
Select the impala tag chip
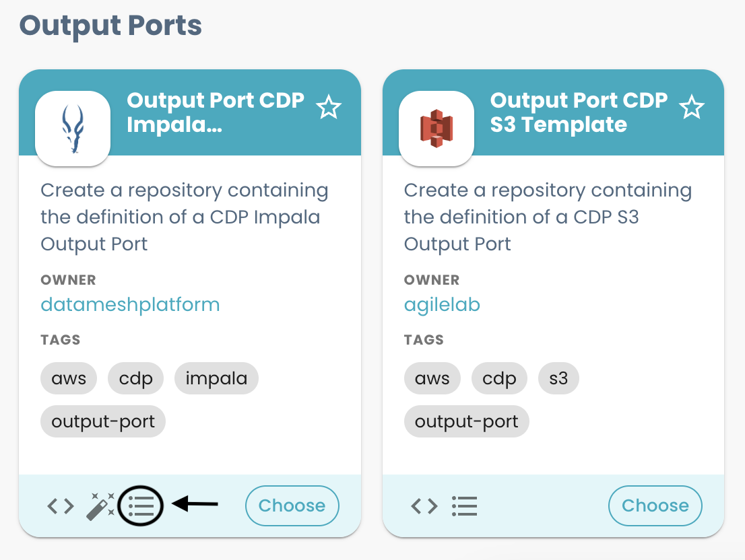[216, 379]
